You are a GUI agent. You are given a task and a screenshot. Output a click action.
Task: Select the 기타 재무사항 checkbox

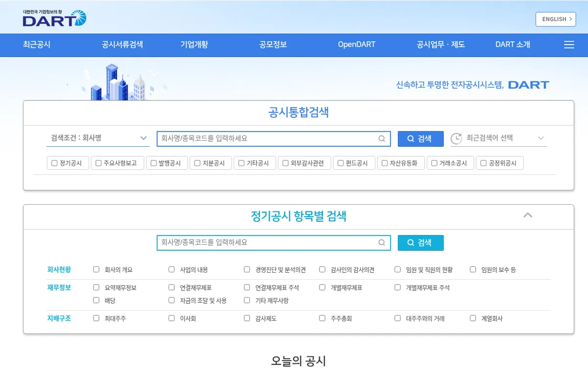[247, 300]
